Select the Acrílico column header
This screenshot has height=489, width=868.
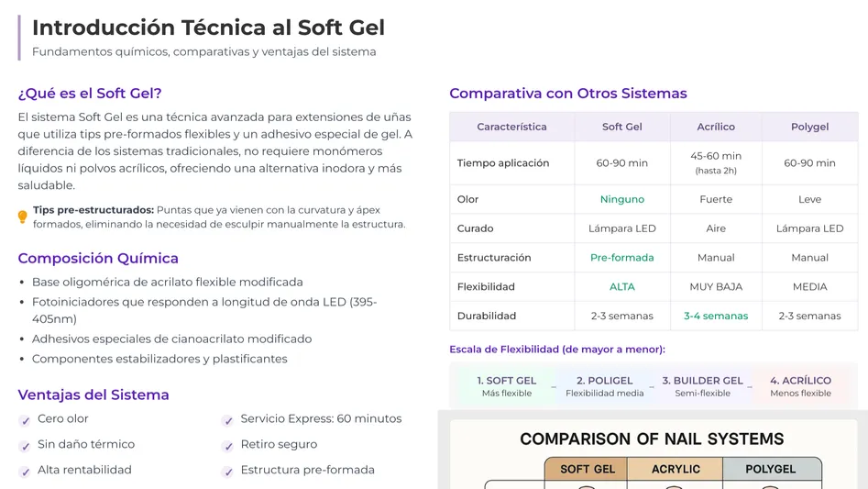[716, 127]
